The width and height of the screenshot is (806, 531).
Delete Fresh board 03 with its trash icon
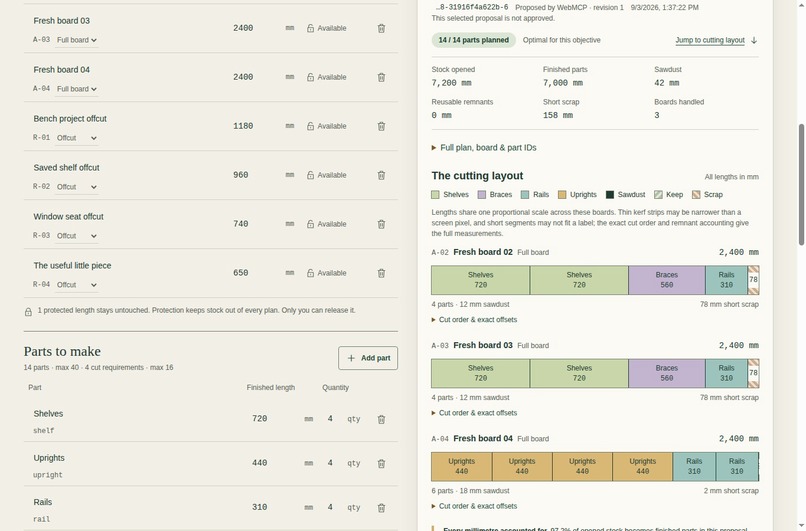(381, 28)
